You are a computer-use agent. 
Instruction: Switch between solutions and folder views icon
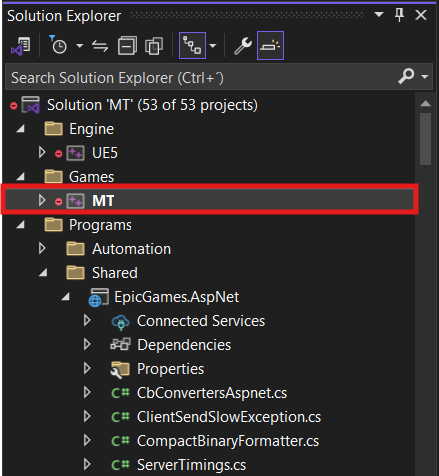pyautogui.click(x=21, y=46)
